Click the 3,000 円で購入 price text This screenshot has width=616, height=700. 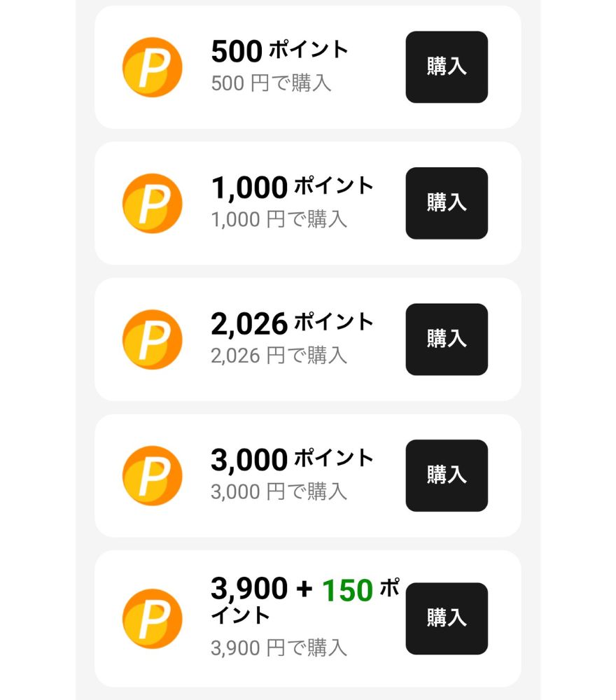pos(279,491)
